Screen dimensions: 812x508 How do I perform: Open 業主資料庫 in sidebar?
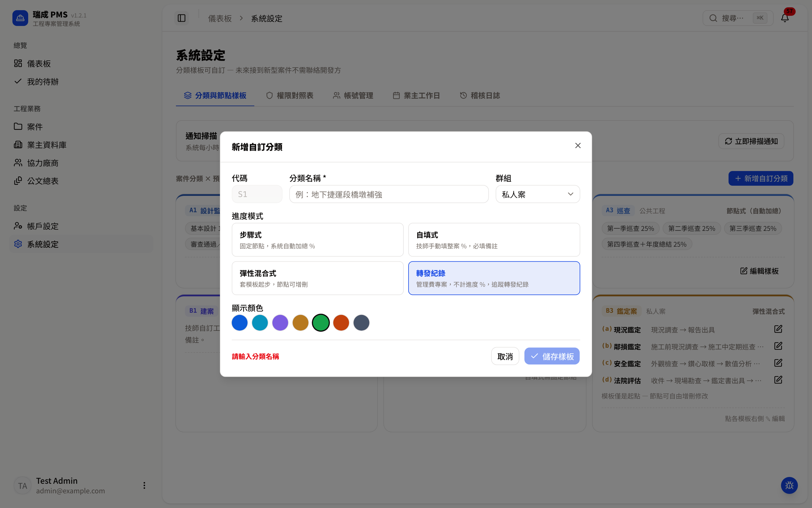click(81, 145)
